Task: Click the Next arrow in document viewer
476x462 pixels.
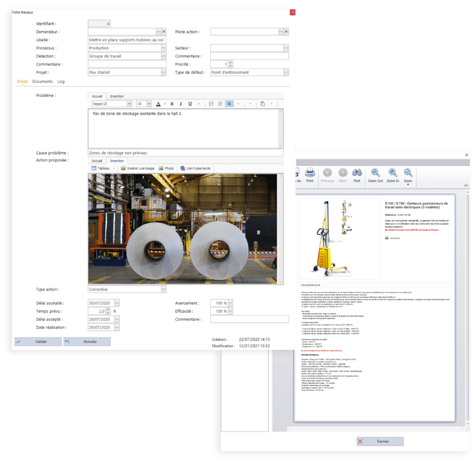Action: click(x=343, y=175)
